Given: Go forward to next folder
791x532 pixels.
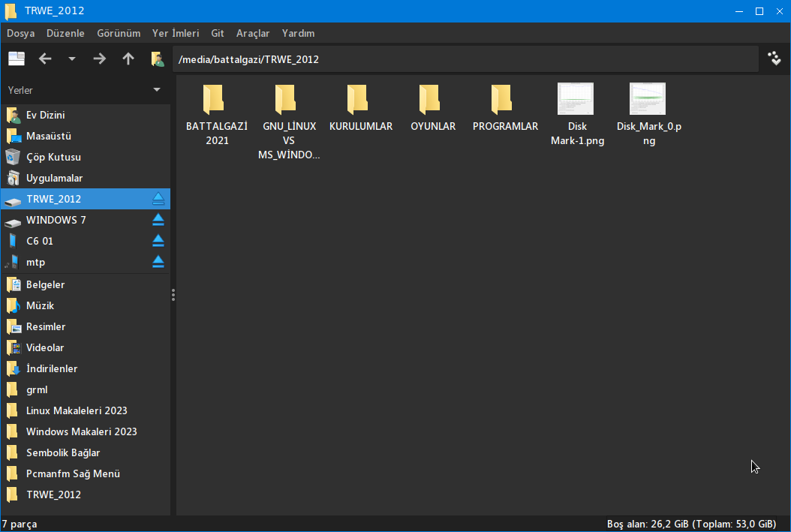Looking at the screenshot, I should [x=99, y=59].
